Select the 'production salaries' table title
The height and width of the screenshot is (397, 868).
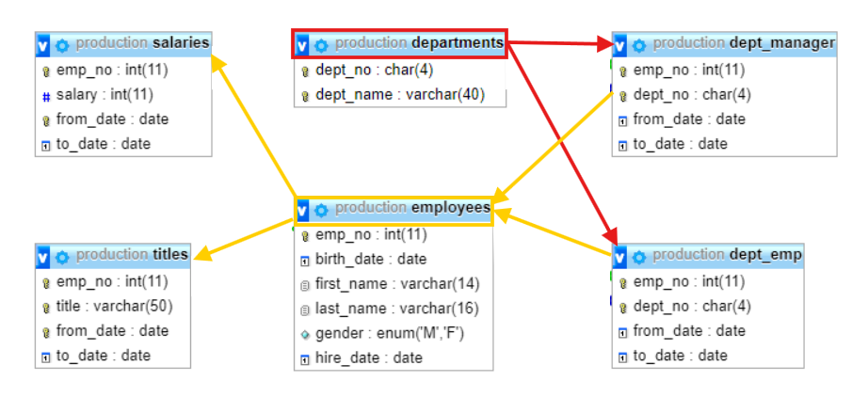(x=143, y=43)
